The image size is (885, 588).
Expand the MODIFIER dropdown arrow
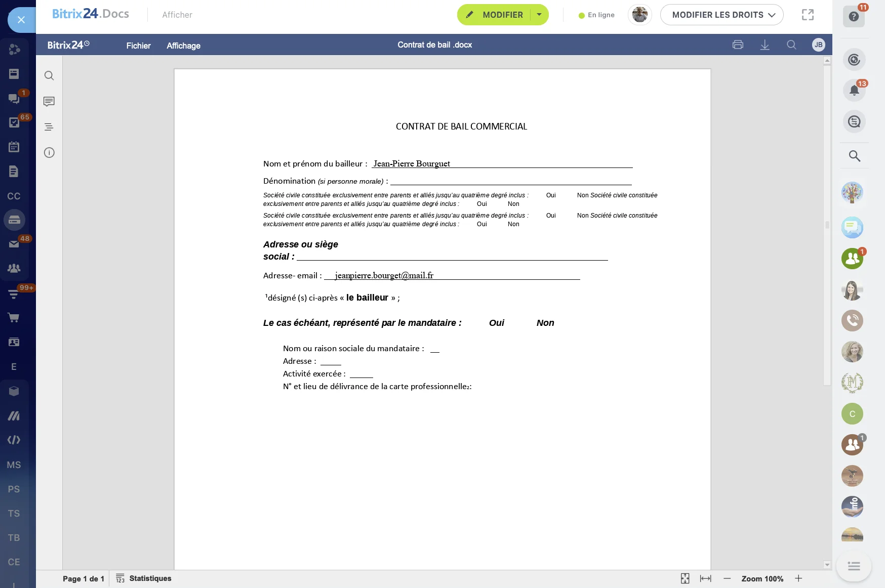(539, 15)
